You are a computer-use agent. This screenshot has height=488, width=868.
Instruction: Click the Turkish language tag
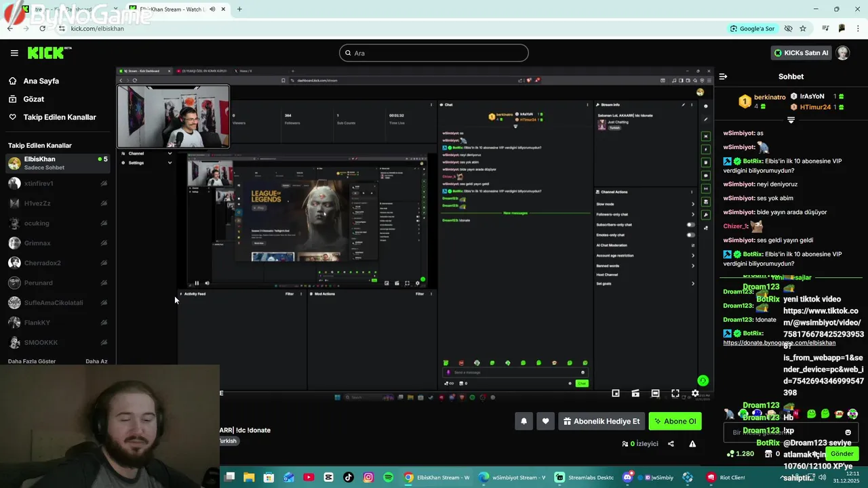[x=228, y=441]
